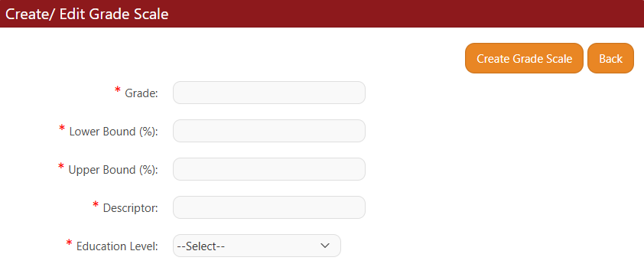Viewport: 644px width, 277px height.
Task: Click the red asterisk beside Education Level
Action: 70,243
